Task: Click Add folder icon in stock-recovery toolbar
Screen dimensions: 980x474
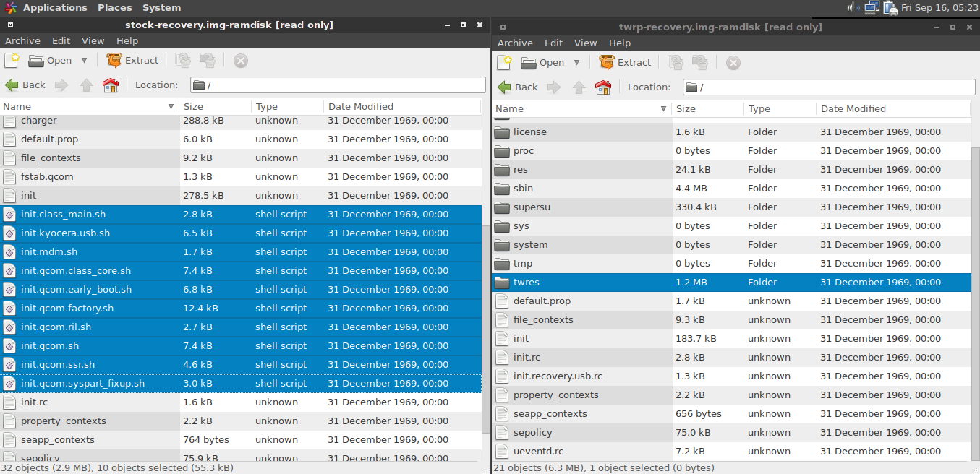Action: pos(207,61)
